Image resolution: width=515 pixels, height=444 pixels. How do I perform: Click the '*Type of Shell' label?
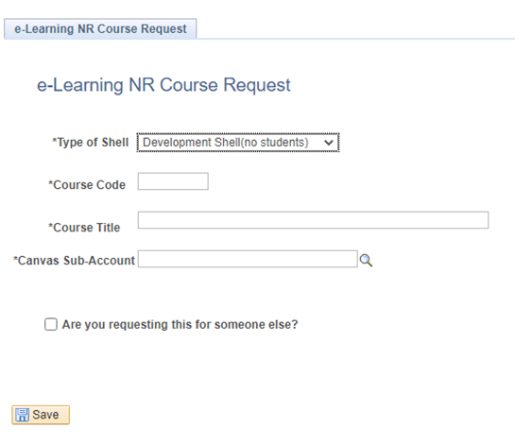pyautogui.click(x=90, y=143)
